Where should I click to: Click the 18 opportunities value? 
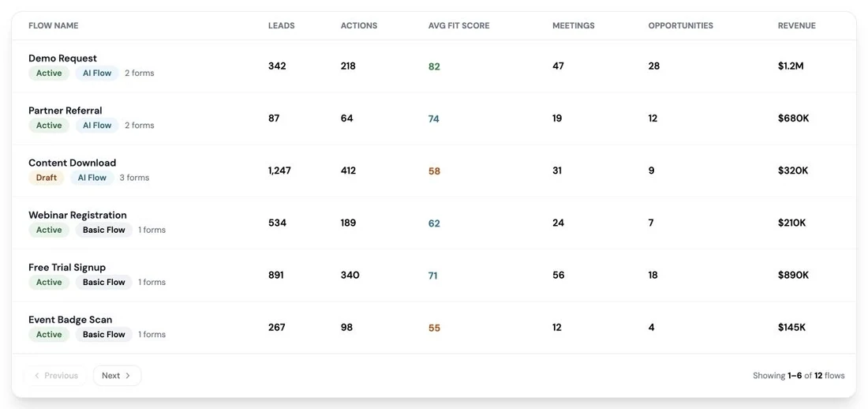coord(653,275)
